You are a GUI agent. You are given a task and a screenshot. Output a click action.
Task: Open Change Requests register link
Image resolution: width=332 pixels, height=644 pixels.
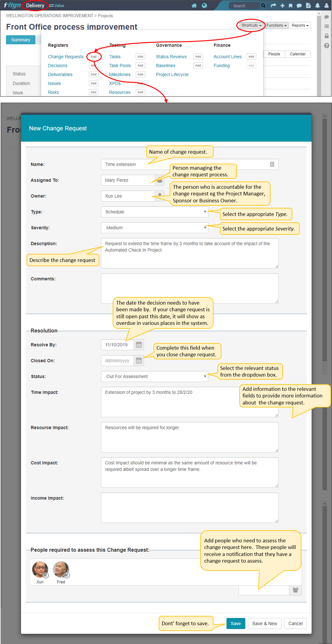(x=66, y=57)
